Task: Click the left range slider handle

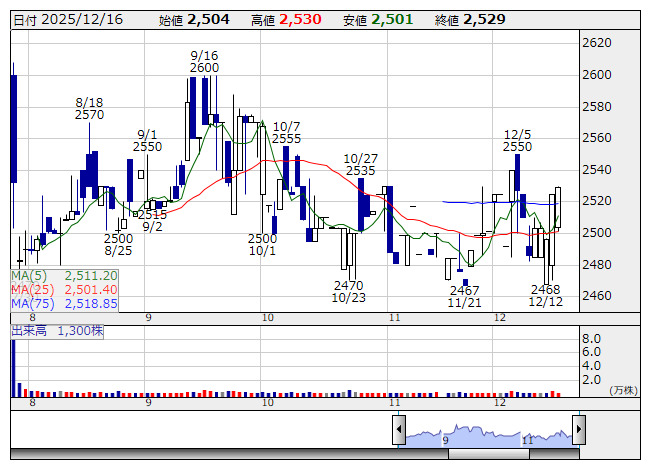Action: tap(399, 431)
